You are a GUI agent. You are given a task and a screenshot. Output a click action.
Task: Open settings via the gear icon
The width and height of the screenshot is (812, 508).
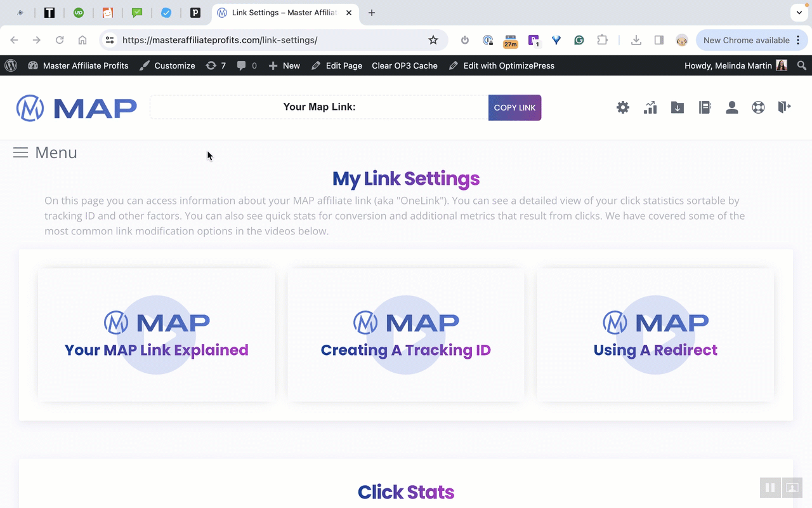pyautogui.click(x=623, y=108)
